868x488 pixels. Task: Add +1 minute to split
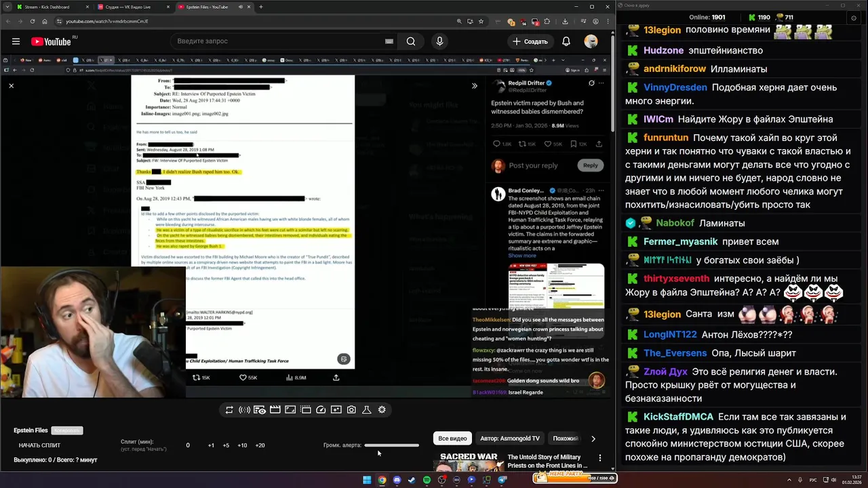[x=211, y=445]
